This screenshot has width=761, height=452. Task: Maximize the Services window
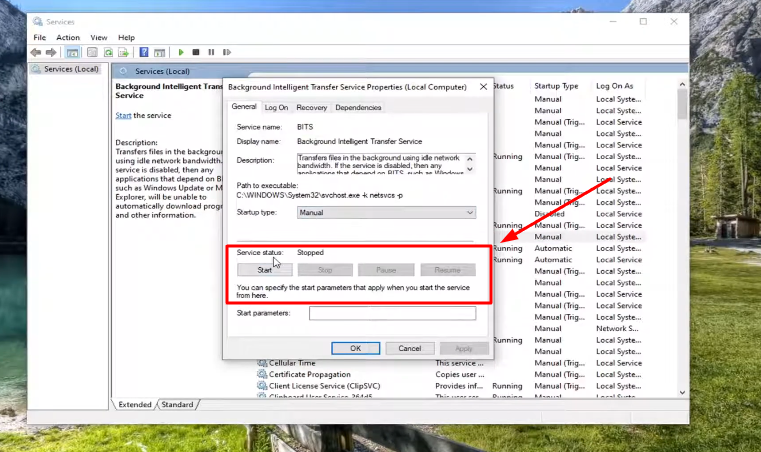click(643, 21)
